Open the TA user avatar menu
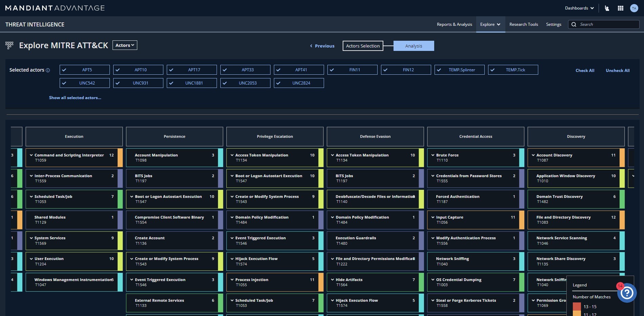Image resolution: width=644 pixels, height=316 pixels. 634,8
